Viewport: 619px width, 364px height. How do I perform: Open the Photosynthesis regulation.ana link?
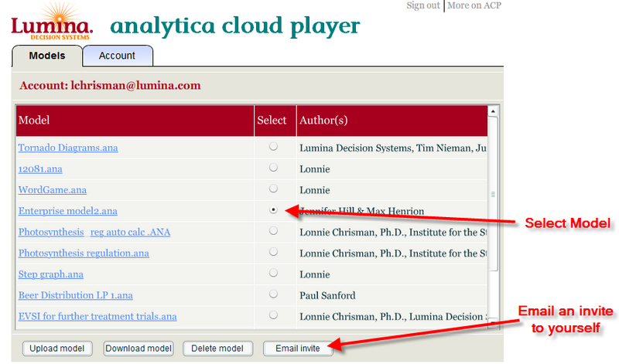click(84, 253)
